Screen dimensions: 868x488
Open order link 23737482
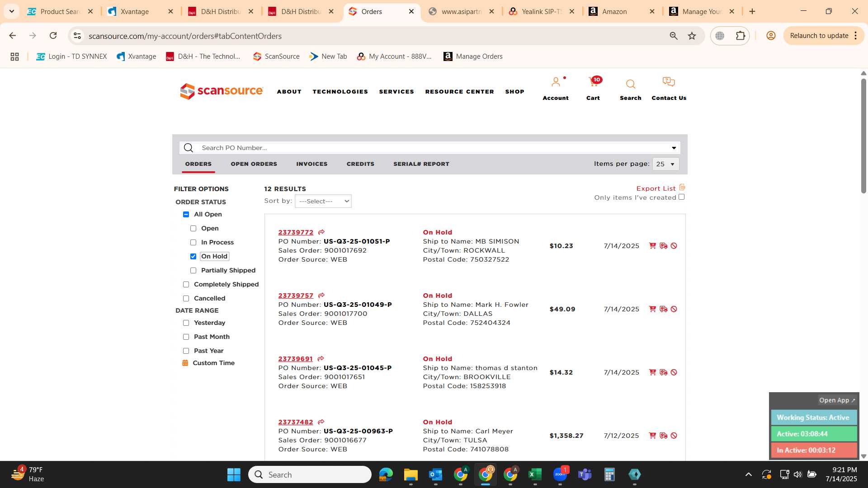coord(296,422)
